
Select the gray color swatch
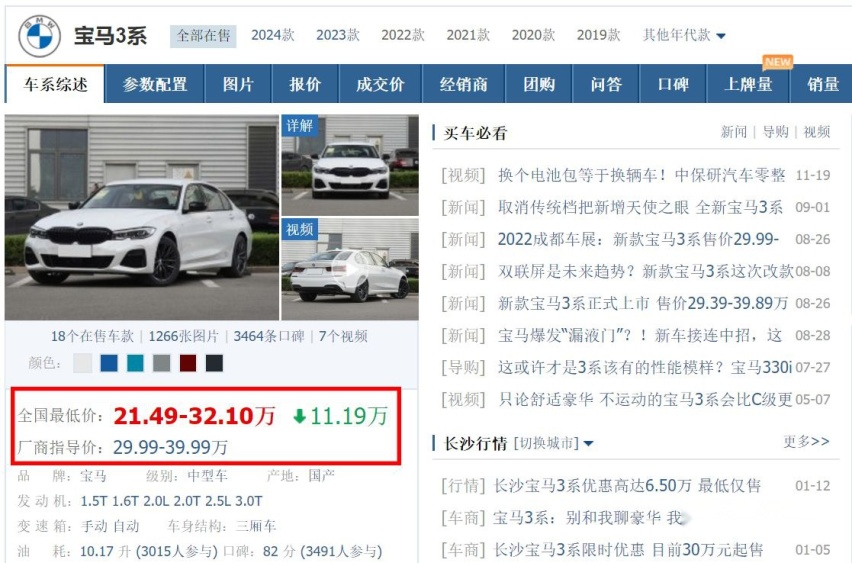pyautogui.click(x=161, y=363)
